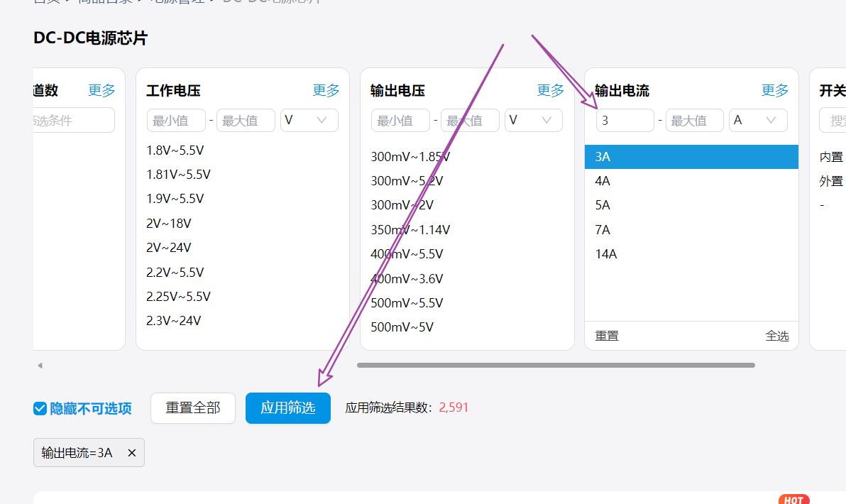
Task: Open 更多 in the 输出电流 panel
Action: click(x=774, y=90)
